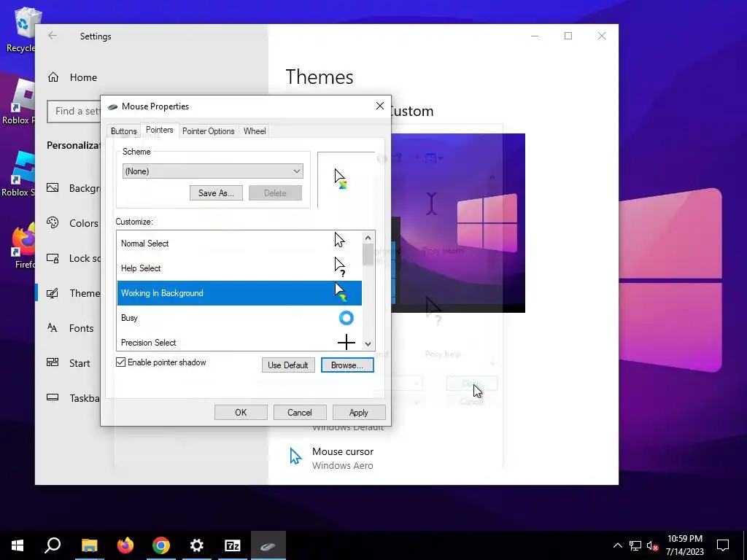The height and width of the screenshot is (560, 747).
Task: Open taskbar Search magnifier
Action: tap(53, 545)
